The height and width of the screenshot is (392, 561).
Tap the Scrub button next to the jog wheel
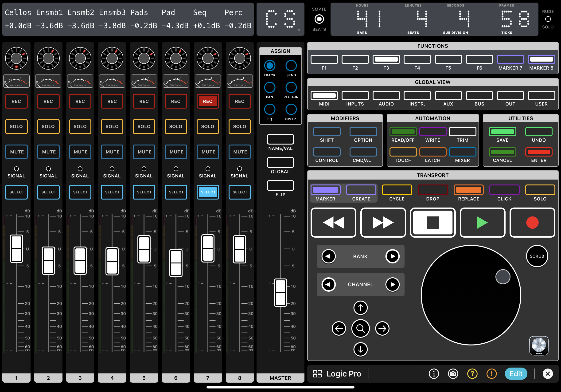[537, 256]
